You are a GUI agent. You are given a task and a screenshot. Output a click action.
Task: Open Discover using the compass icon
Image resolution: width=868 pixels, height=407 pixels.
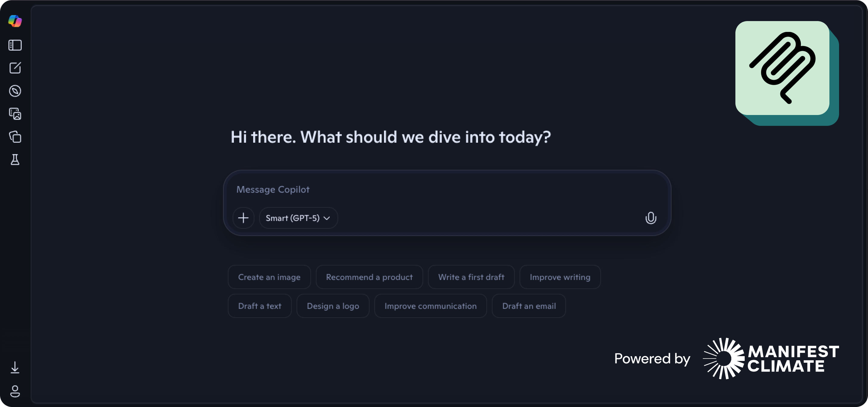[15, 91]
